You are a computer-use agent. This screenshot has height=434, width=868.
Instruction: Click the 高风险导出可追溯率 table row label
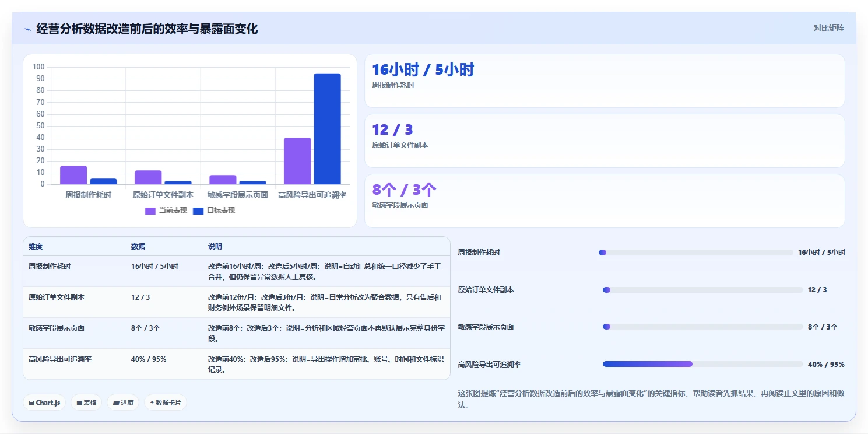60,359
